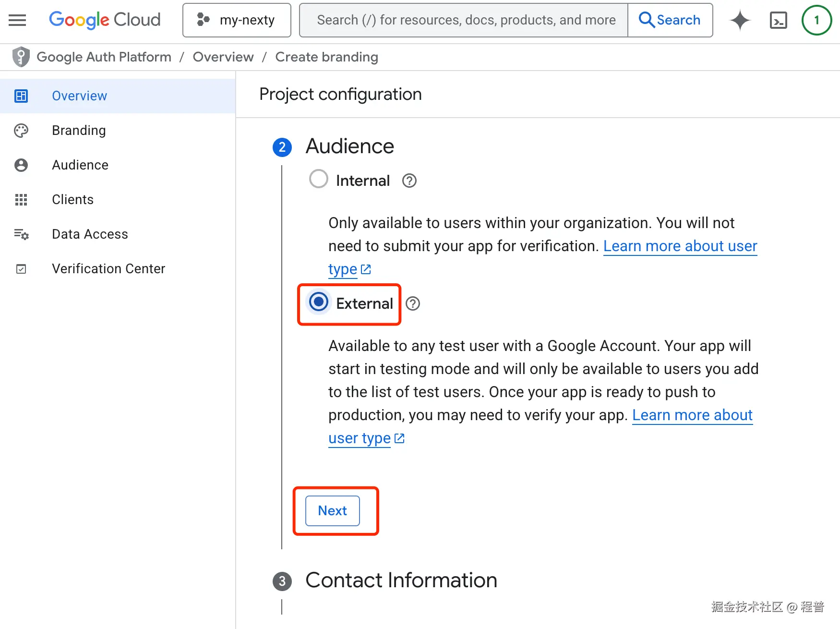Collapse the step 2 Audience section
This screenshot has width=840, height=629.
coord(349,146)
